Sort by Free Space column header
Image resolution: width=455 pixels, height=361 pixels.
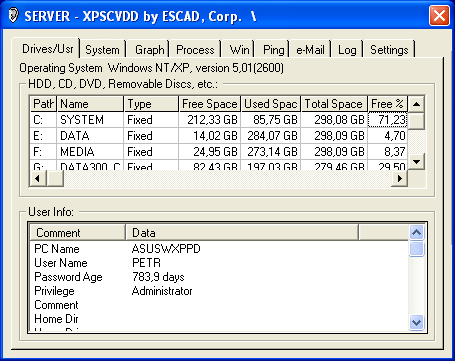click(x=210, y=104)
